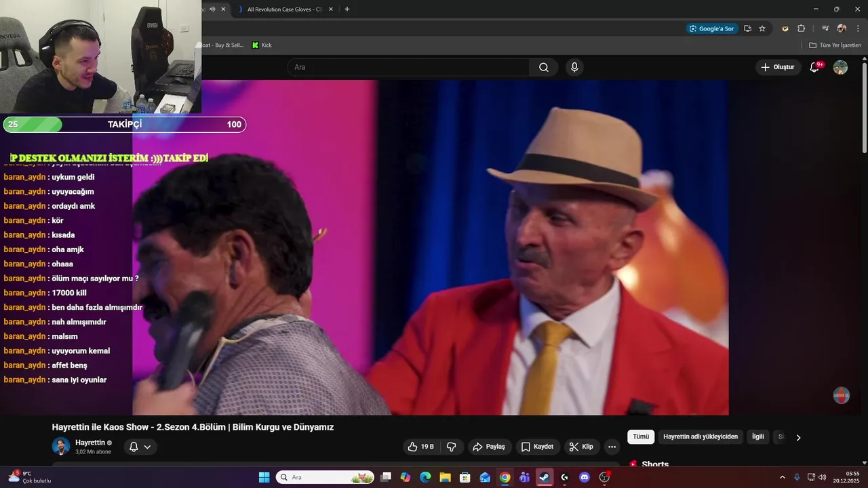The height and width of the screenshot is (488, 868).
Task: Open the Hayrettin channel name link
Action: [x=90, y=443]
